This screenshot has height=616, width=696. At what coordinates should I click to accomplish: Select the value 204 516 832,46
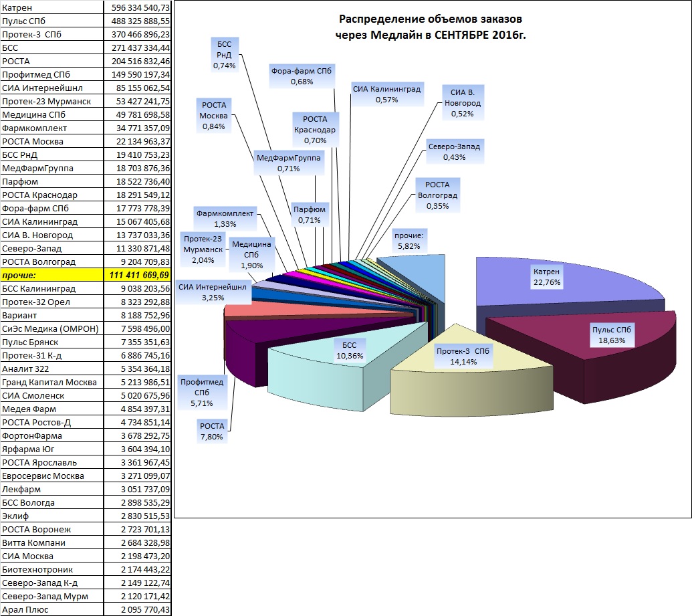[x=137, y=61]
